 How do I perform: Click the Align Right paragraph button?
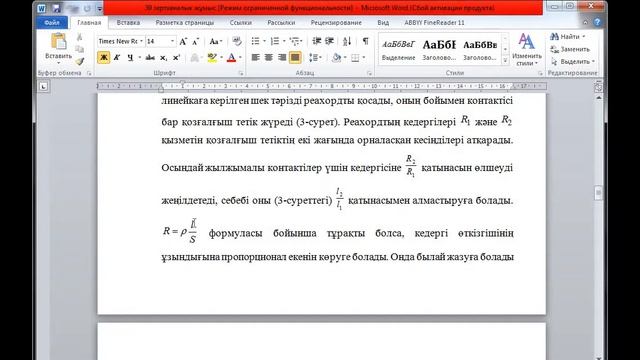[x=282, y=58]
